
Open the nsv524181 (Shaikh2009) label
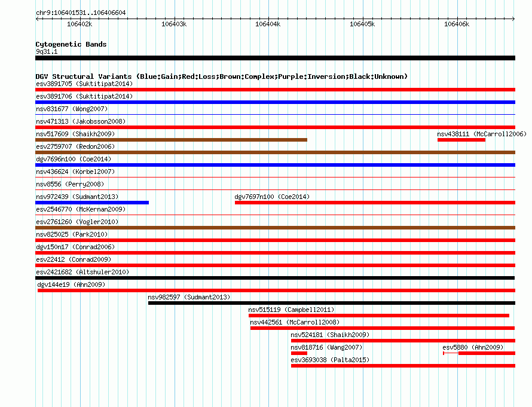tap(330, 335)
